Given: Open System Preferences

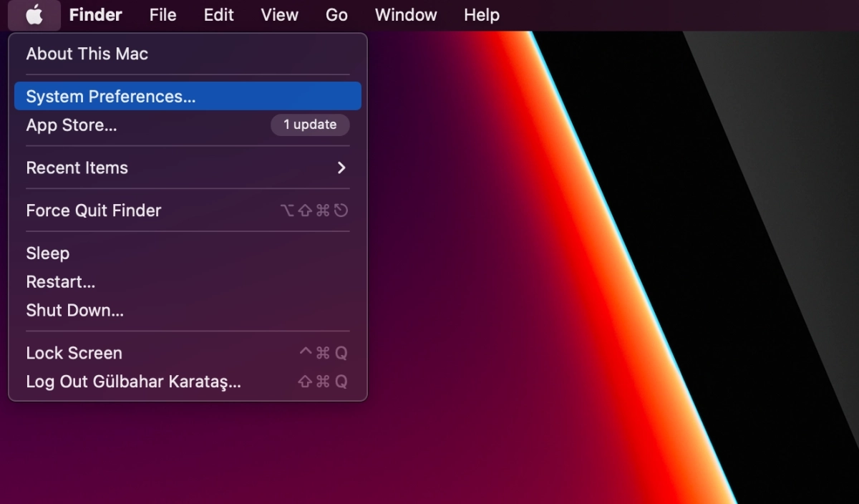Looking at the screenshot, I should tap(110, 96).
